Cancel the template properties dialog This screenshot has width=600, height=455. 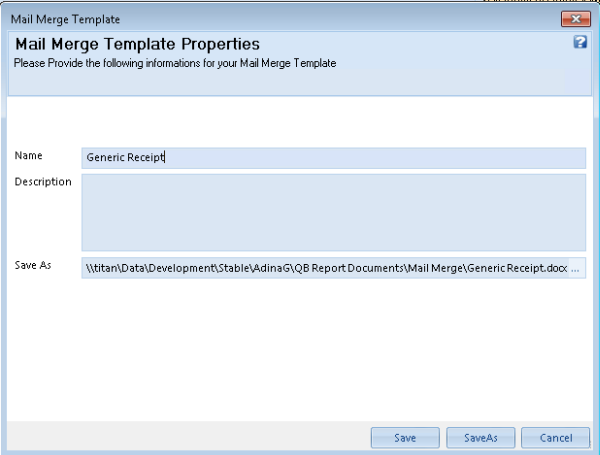(556, 438)
